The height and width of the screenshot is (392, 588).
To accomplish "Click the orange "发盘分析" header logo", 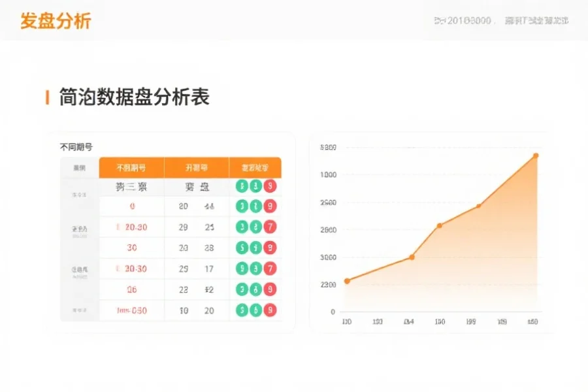I will (x=56, y=21).
